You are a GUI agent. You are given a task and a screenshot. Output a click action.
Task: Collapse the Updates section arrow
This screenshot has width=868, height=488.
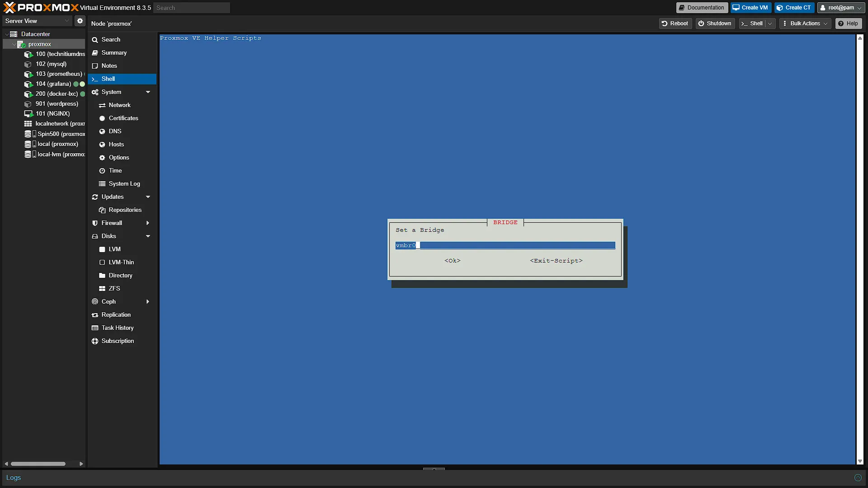pyautogui.click(x=148, y=197)
